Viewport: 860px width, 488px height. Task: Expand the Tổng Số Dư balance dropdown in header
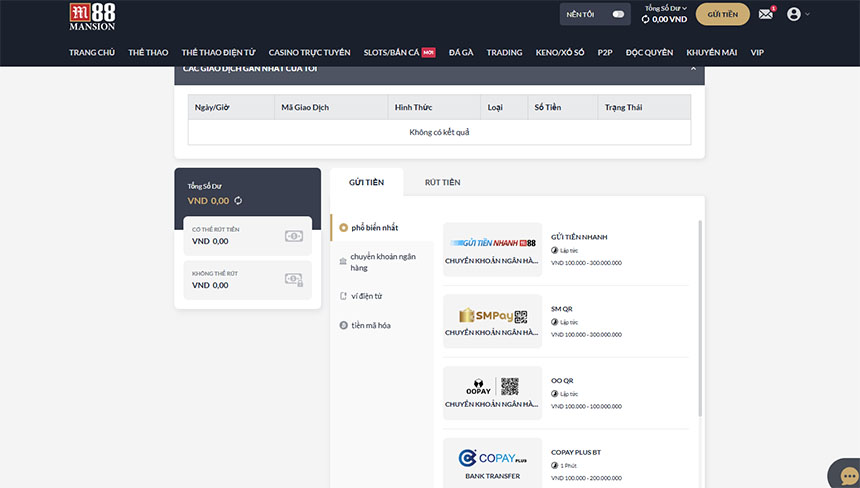coord(667,8)
